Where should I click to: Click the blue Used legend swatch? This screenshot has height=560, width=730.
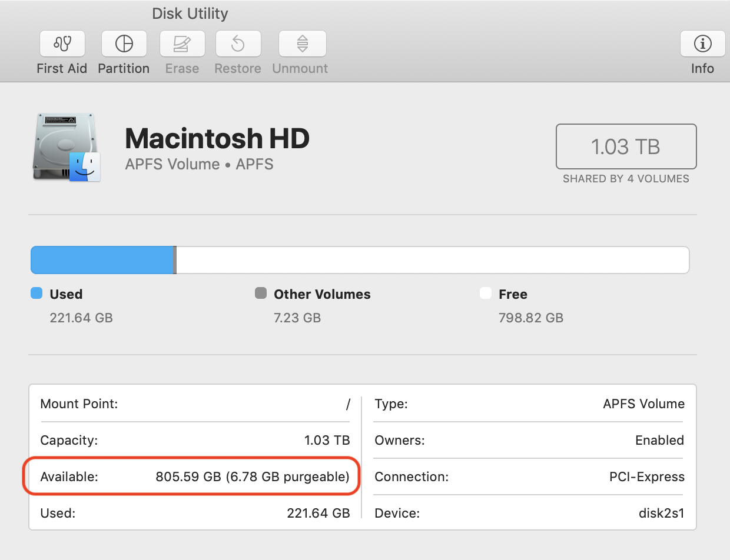[x=36, y=293]
